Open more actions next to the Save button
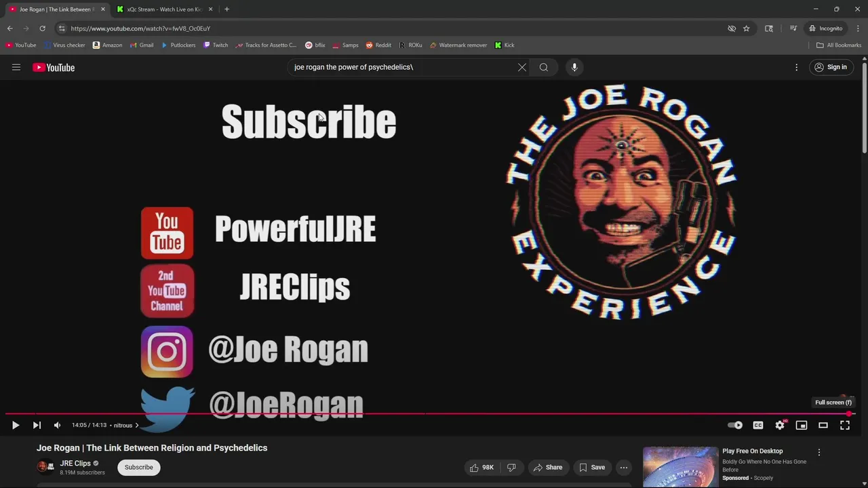Screen dimensions: 868x488 (x=624, y=467)
